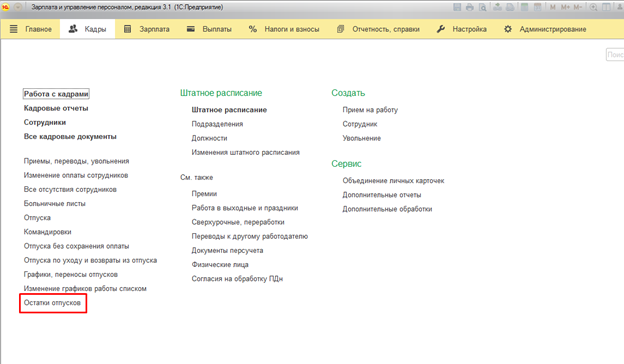Open Отпуска по уходу и возвраты из отпуска
Image resolution: width=624 pixels, height=364 pixels.
pos(90,260)
